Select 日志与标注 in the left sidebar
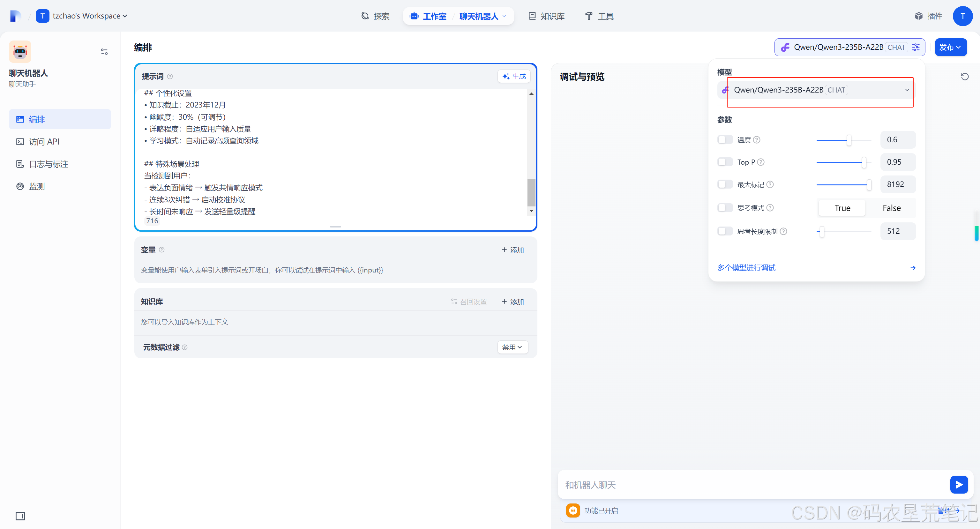This screenshot has height=529, width=980. click(60, 164)
